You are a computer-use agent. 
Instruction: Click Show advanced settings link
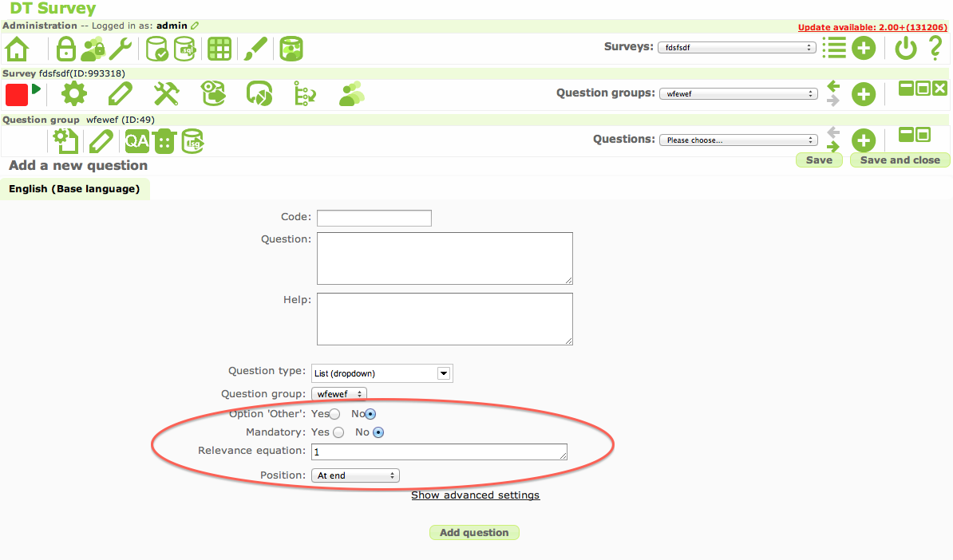tap(475, 495)
